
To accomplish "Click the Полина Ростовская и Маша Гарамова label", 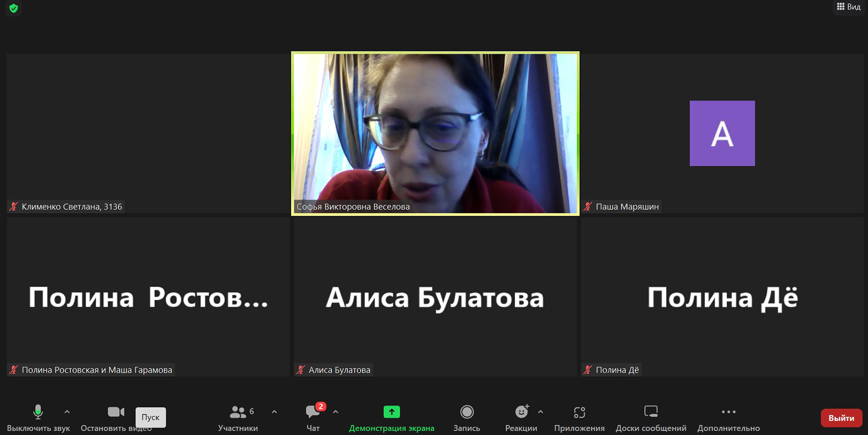I will pos(97,370).
